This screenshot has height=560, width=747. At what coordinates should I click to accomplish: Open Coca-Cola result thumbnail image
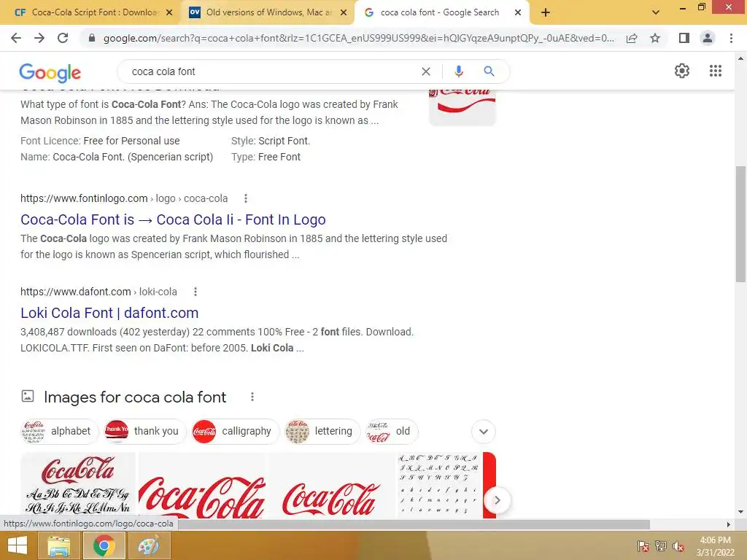pos(462,108)
